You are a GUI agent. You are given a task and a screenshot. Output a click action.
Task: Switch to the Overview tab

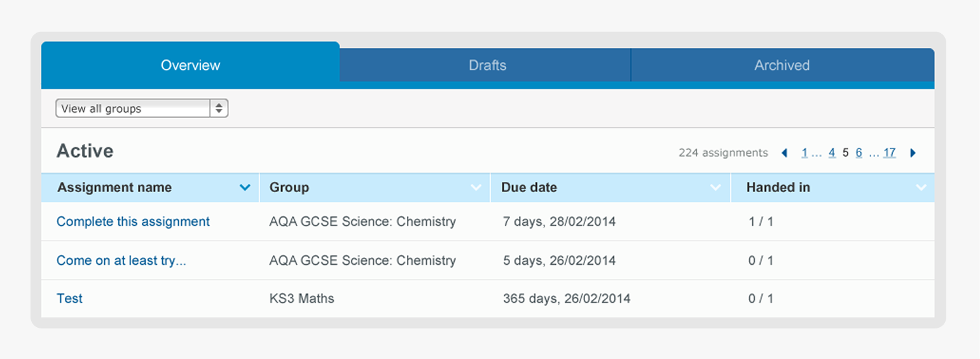click(x=190, y=65)
